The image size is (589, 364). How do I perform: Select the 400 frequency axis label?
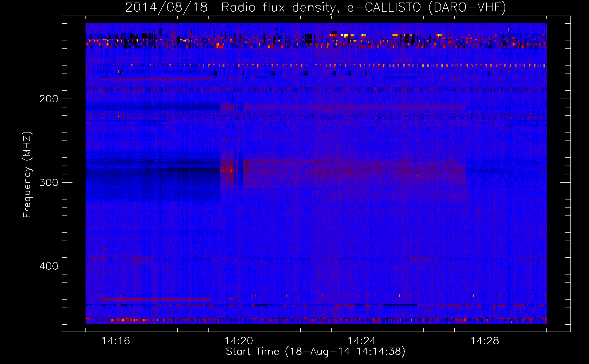49,266
